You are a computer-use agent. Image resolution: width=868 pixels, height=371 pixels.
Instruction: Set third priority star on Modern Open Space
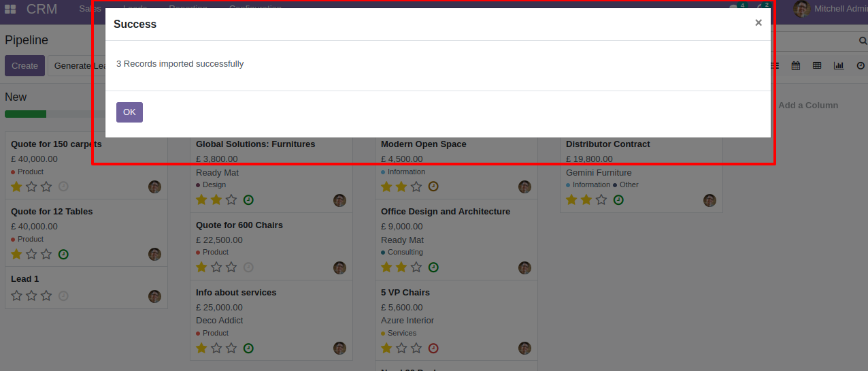click(x=416, y=187)
